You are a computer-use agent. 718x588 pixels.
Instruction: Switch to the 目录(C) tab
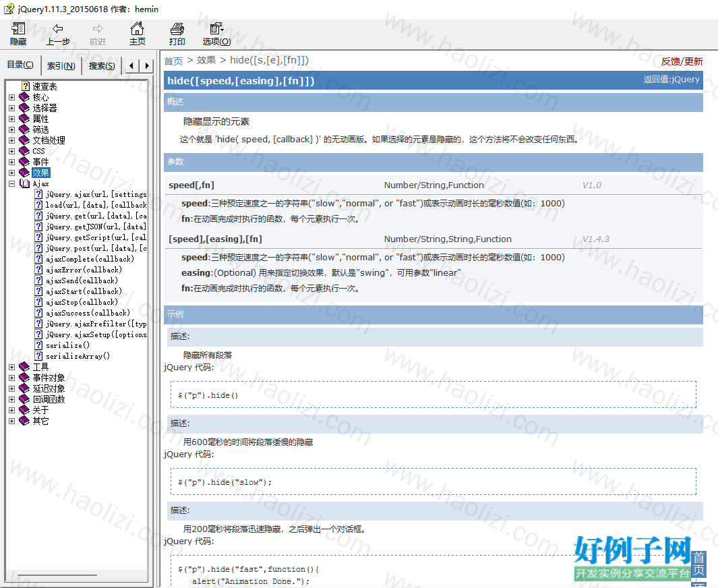[x=20, y=65]
